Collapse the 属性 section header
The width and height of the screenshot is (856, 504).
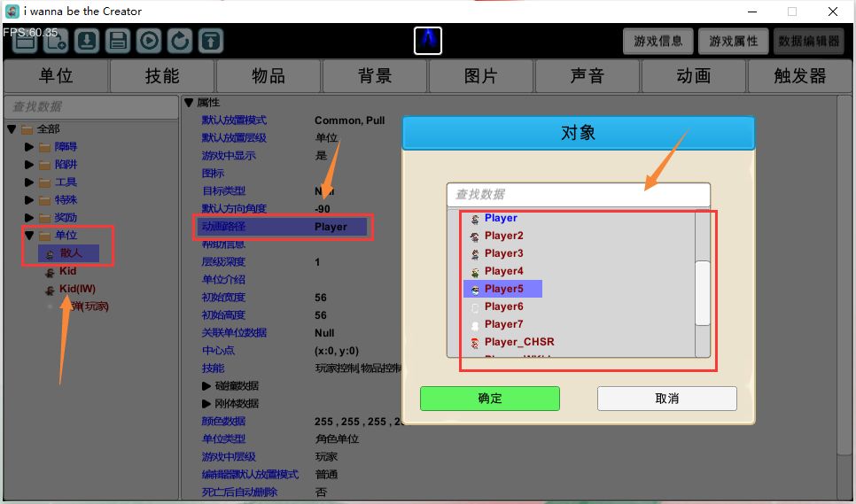[189, 103]
